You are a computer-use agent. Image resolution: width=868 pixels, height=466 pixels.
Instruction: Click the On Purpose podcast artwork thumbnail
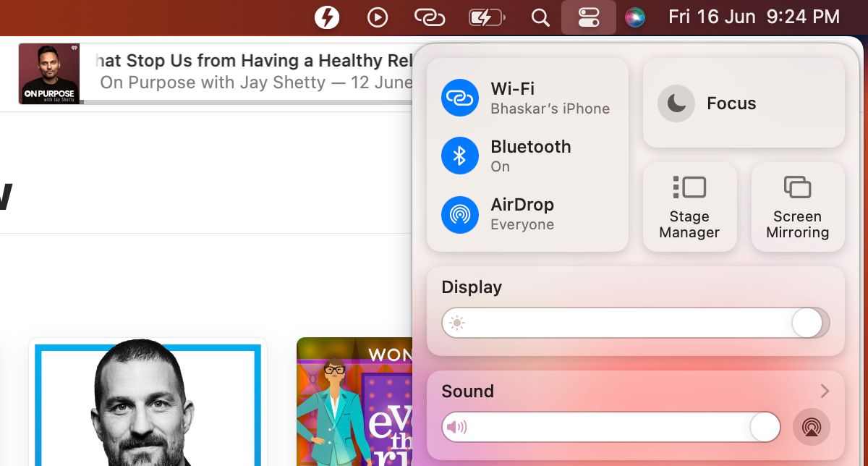pos(48,73)
